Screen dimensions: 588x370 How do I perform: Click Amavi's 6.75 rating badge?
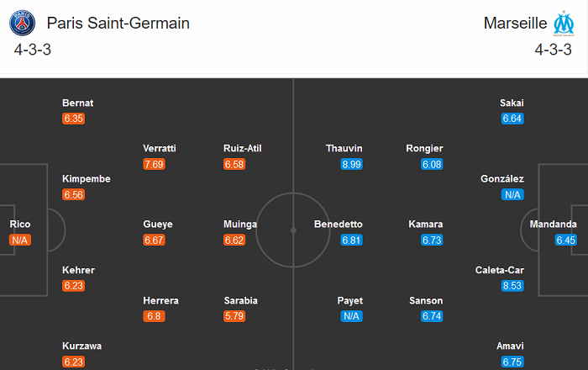[x=512, y=362]
